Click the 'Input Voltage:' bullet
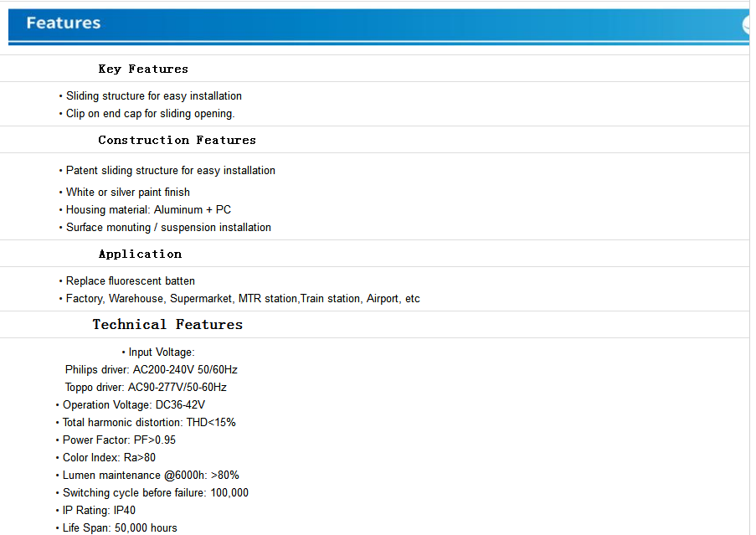 point(161,352)
